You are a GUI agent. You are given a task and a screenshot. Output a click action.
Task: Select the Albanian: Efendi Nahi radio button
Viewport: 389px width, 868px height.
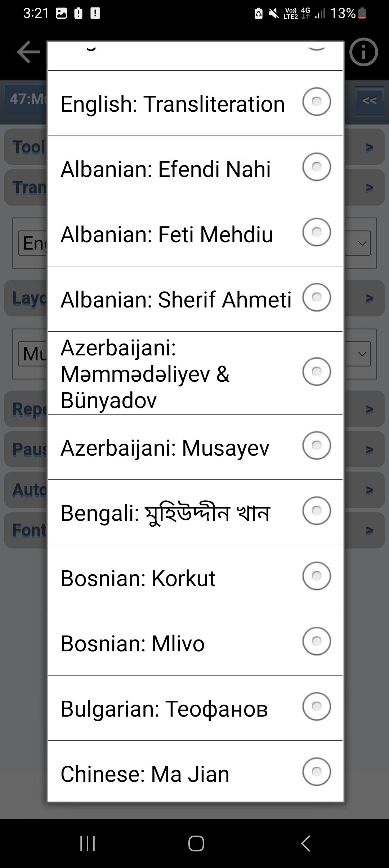click(317, 167)
